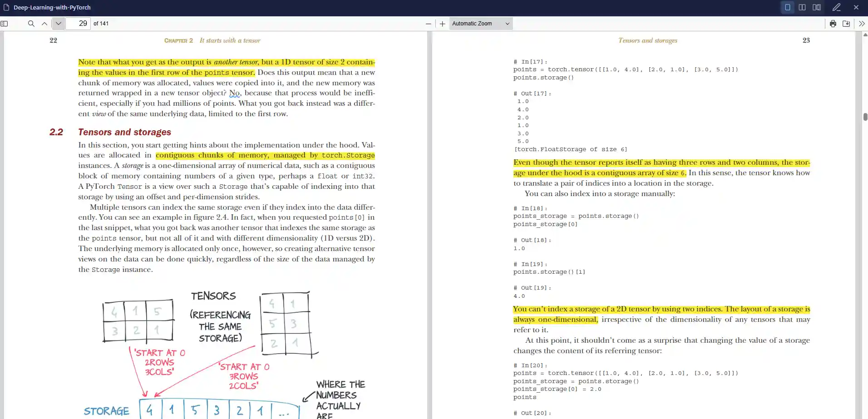
Task: Click the red 'START AT 0 2ROWS 3COLS' note
Action: tap(160, 362)
